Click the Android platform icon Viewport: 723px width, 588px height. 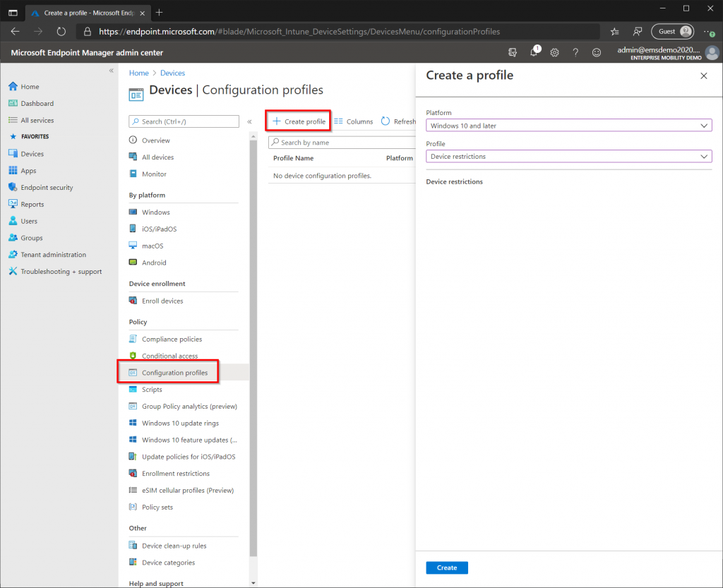pos(133,262)
